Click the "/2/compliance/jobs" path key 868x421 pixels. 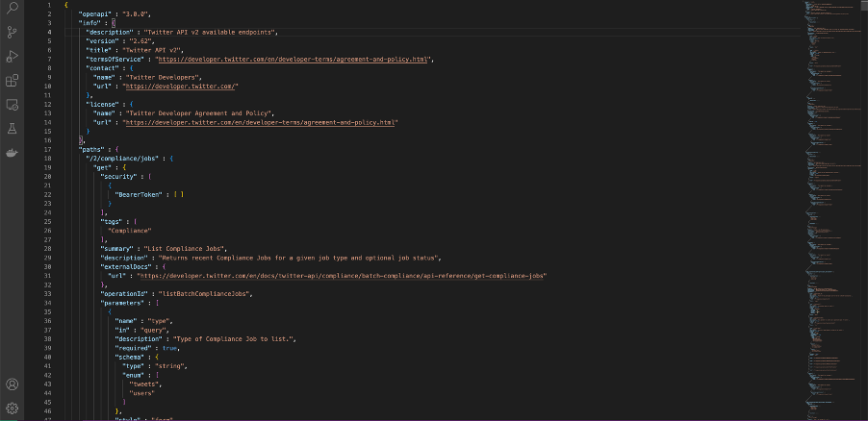pyautogui.click(x=123, y=159)
